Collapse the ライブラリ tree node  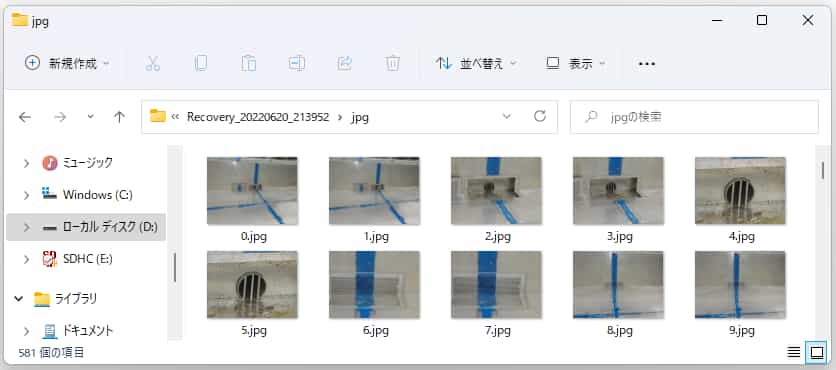(x=19, y=299)
